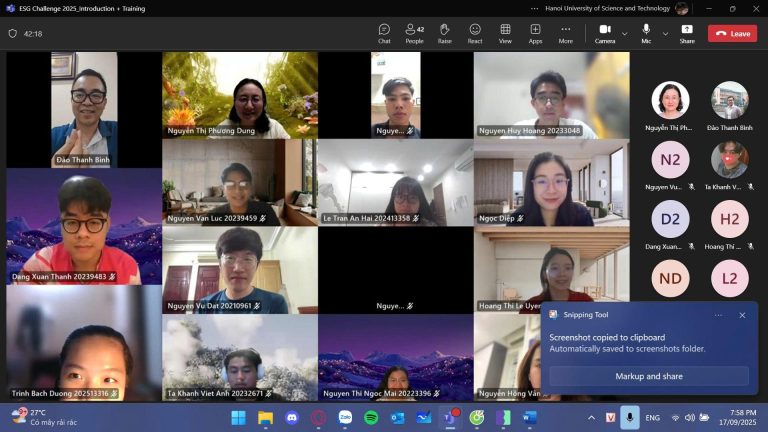Screen dimensions: 768x432
Task: Select Đào Thanh Bình avatar in side roster
Action: (x=729, y=100)
